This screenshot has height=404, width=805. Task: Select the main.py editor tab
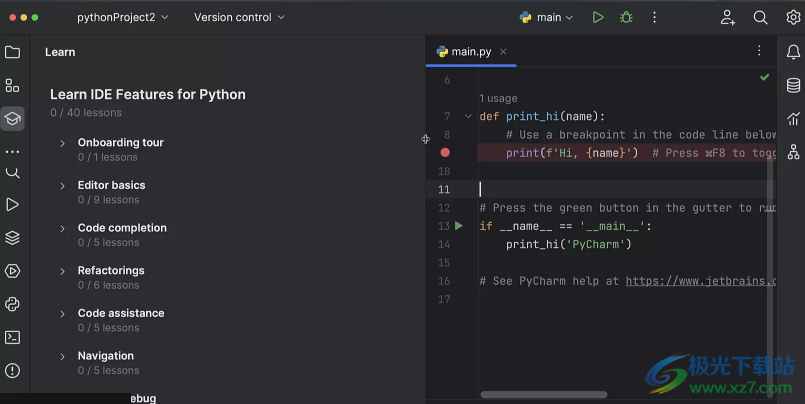pyautogui.click(x=471, y=51)
